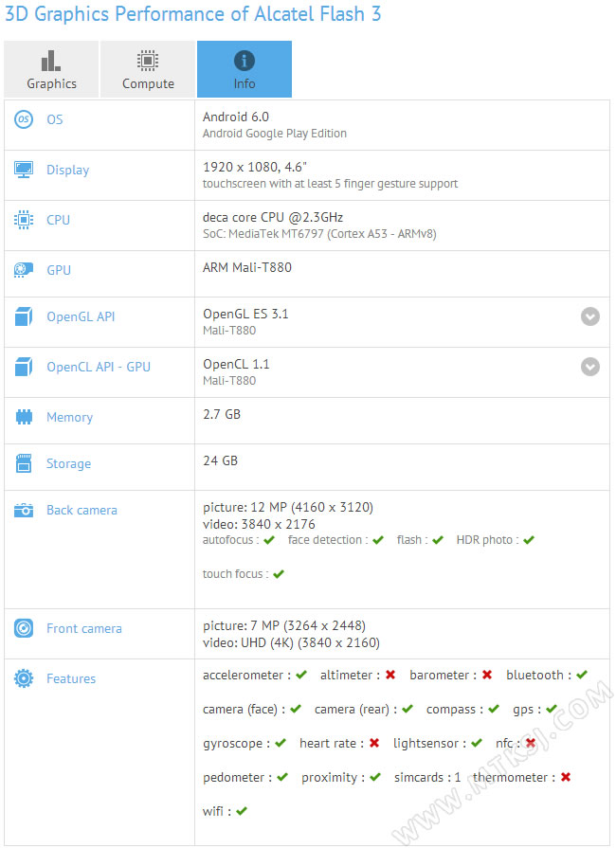Click the lightsensor green checkmark

pyautogui.click(x=477, y=743)
